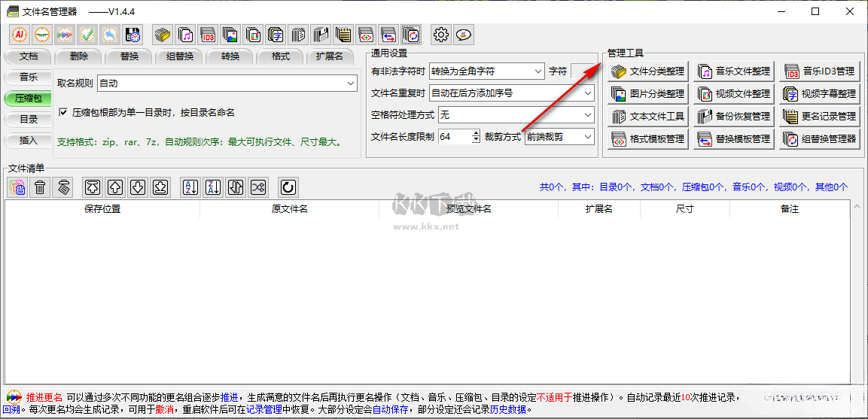Sort file list A to Z

tap(190, 187)
